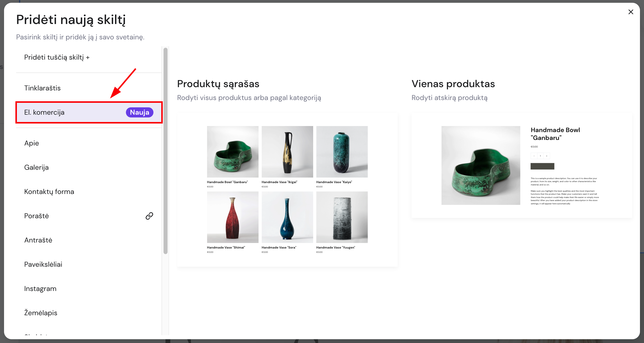Select Kontaktų forma category
The image size is (644, 343).
pyautogui.click(x=49, y=192)
